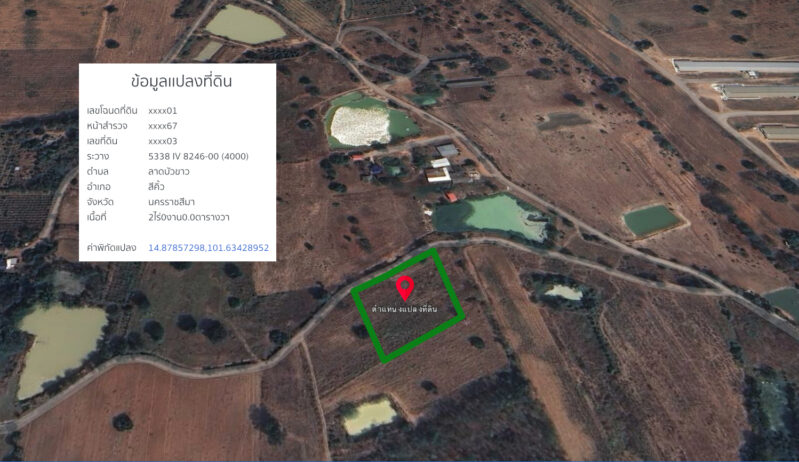Viewport: 799px width, 462px height.
Task: Click the ข้อมูลแปลงที่ดิน panel title
Action: point(181,81)
